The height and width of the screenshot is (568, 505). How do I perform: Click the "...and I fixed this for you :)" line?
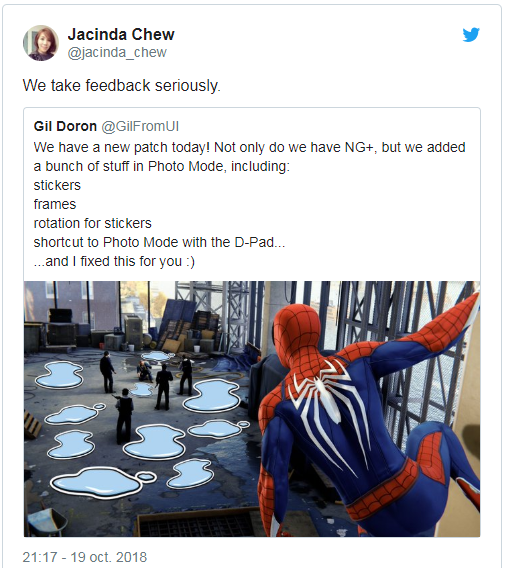pyautogui.click(x=114, y=261)
